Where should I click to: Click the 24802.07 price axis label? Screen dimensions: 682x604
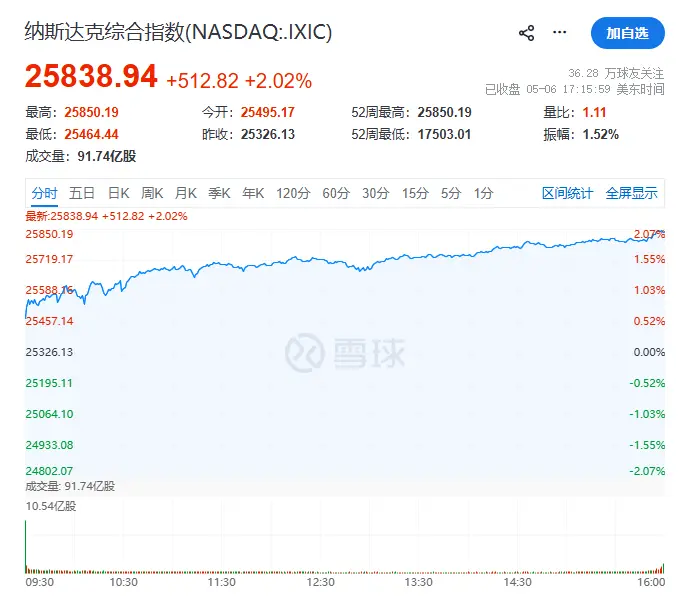[49, 471]
